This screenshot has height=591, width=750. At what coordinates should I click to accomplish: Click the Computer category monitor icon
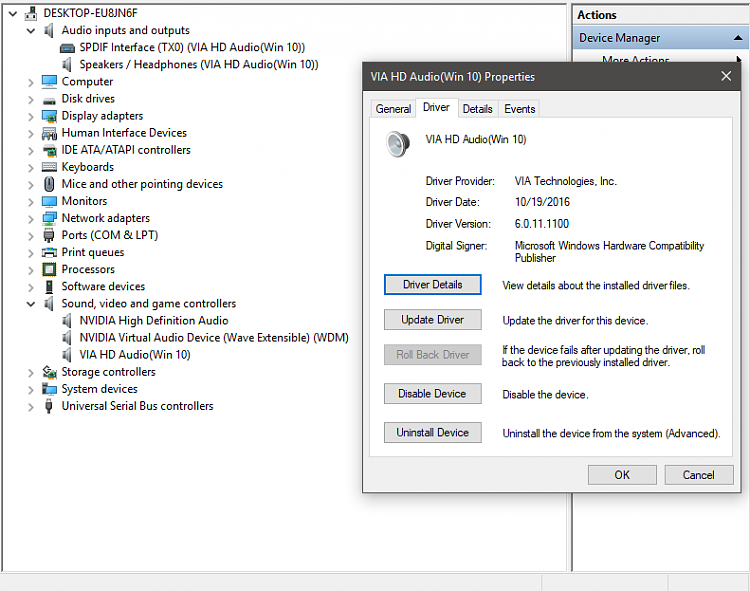coord(49,82)
